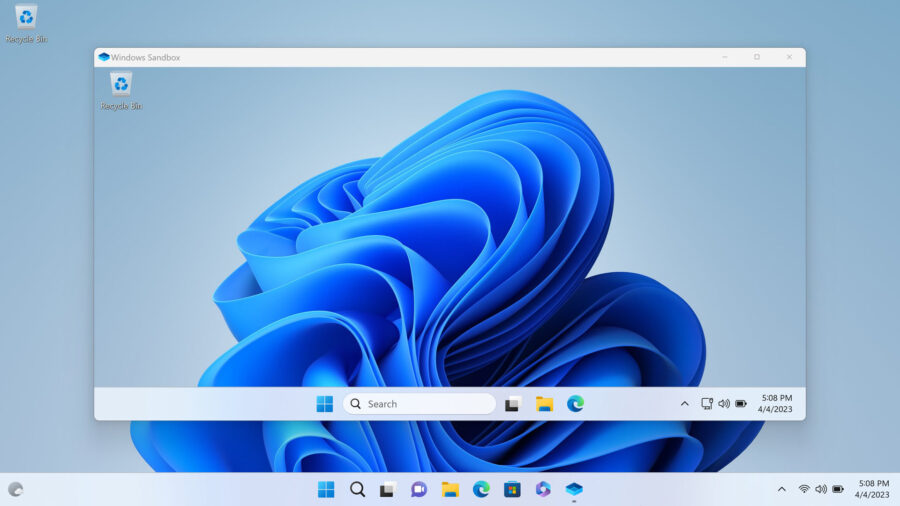Click the network icon in Sandbox tray
The height and width of the screenshot is (506, 900).
coord(707,404)
